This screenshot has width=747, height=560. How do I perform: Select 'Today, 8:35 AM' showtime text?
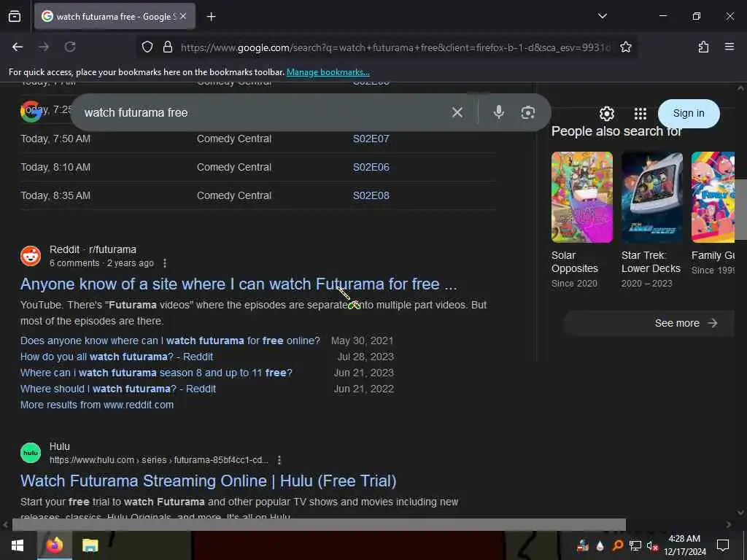pos(55,195)
